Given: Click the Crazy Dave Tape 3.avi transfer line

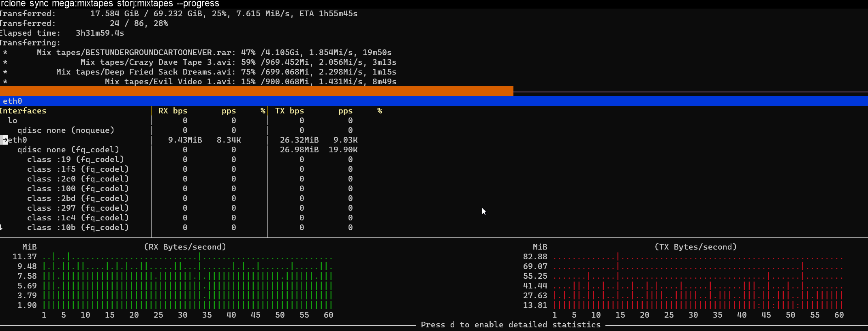Looking at the screenshot, I should coord(238,62).
